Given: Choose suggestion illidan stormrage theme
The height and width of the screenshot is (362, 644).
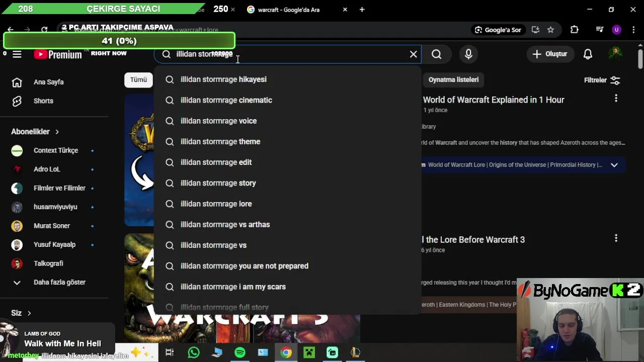Looking at the screenshot, I should (x=287, y=142).
